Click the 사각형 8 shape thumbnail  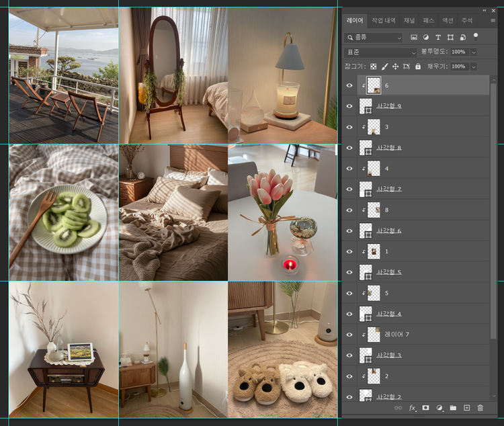tap(366, 148)
